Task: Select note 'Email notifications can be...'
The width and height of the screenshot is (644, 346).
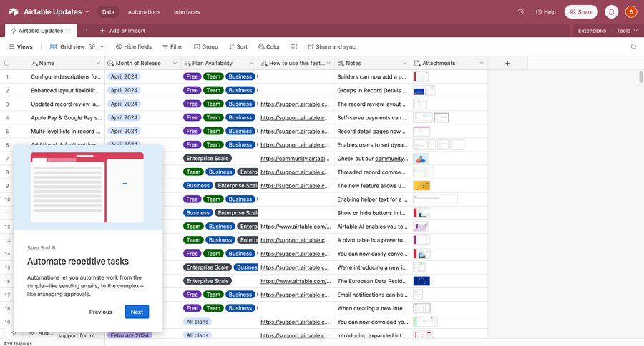Action: point(373,295)
